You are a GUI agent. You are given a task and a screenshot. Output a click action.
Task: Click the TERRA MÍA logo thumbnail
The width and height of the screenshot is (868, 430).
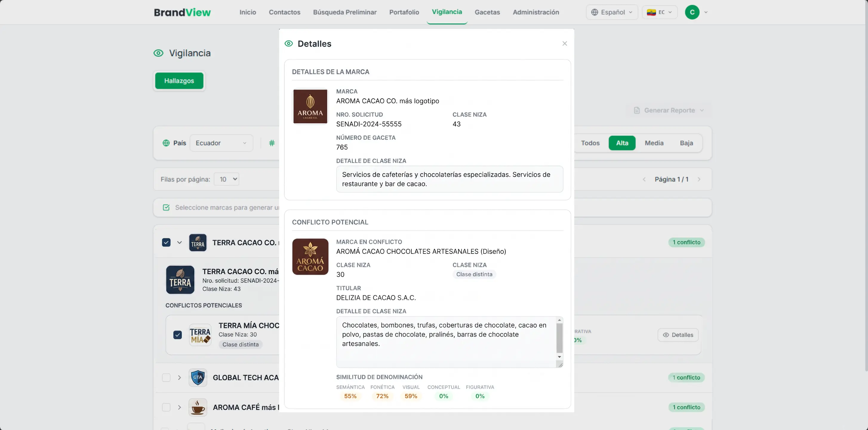tap(200, 335)
